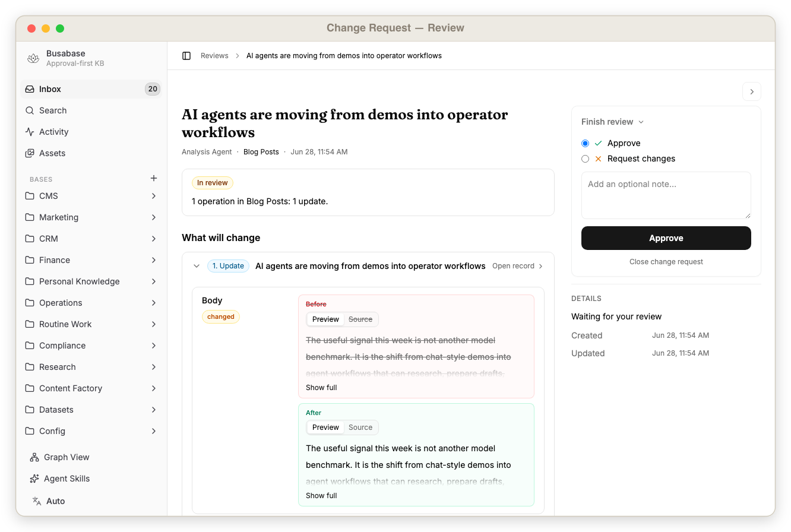Expand the Datasets base chevron

154,410
